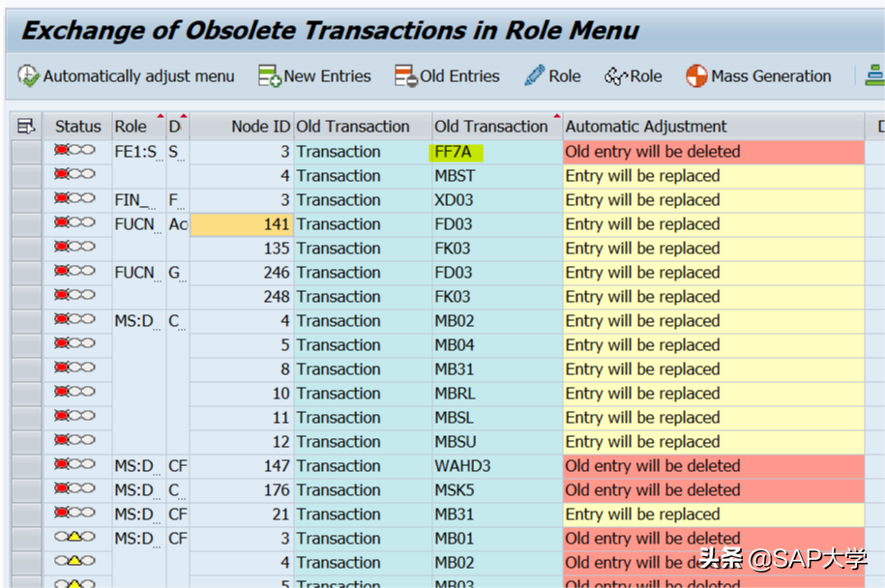This screenshot has width=885, height=588.
Task: Select the pencil Role edit icon
Action: [534, 75]
